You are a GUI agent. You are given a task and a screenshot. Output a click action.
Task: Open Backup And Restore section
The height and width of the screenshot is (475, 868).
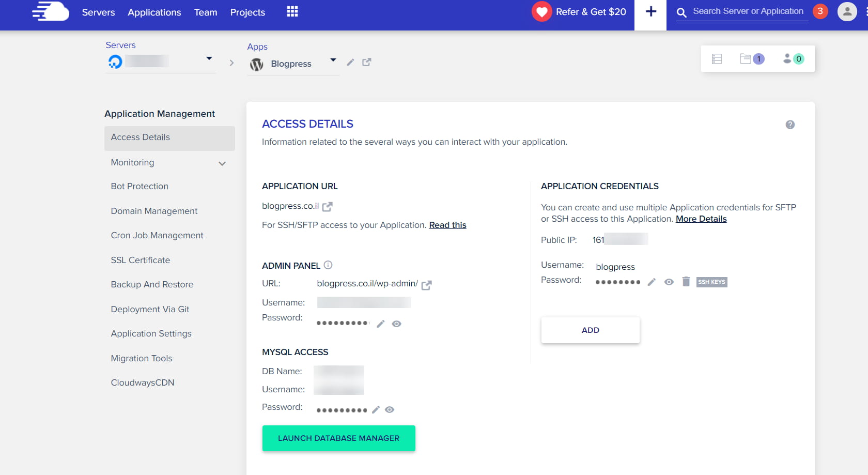pyautogui.click(x=152, y=284)
